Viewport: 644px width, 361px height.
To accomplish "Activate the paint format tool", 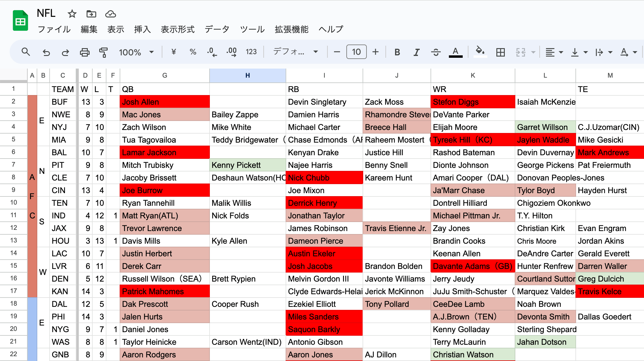I will (103, 52).
